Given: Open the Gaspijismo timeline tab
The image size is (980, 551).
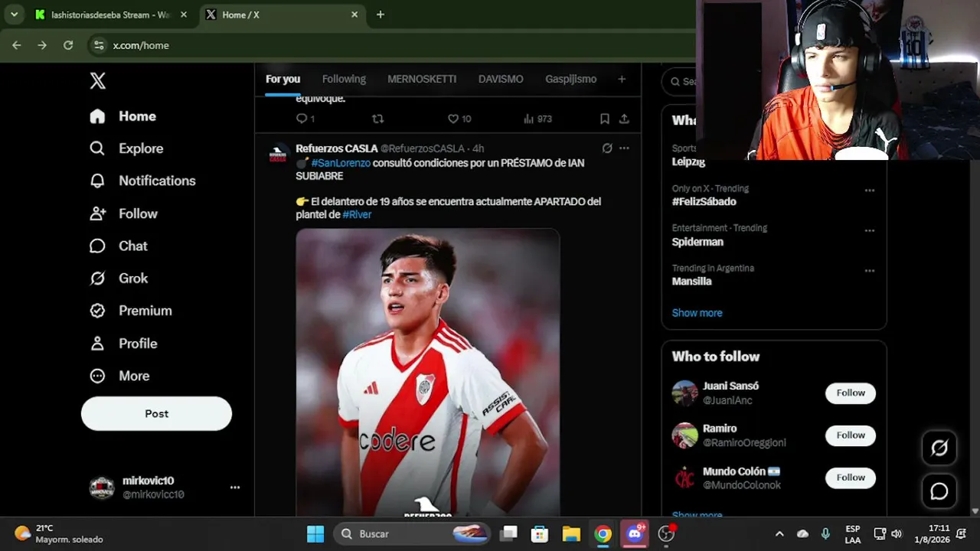Looking at the screenshot, I should coord(570,79).
